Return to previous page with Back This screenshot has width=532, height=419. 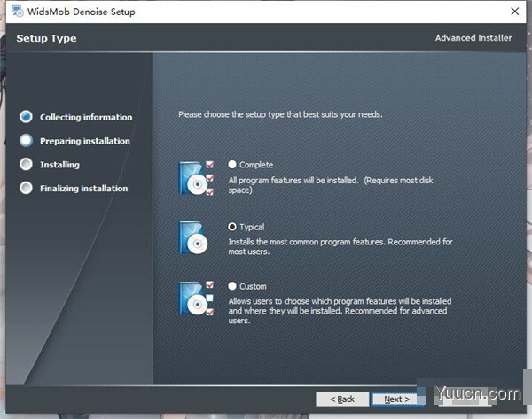click(342, 399)
